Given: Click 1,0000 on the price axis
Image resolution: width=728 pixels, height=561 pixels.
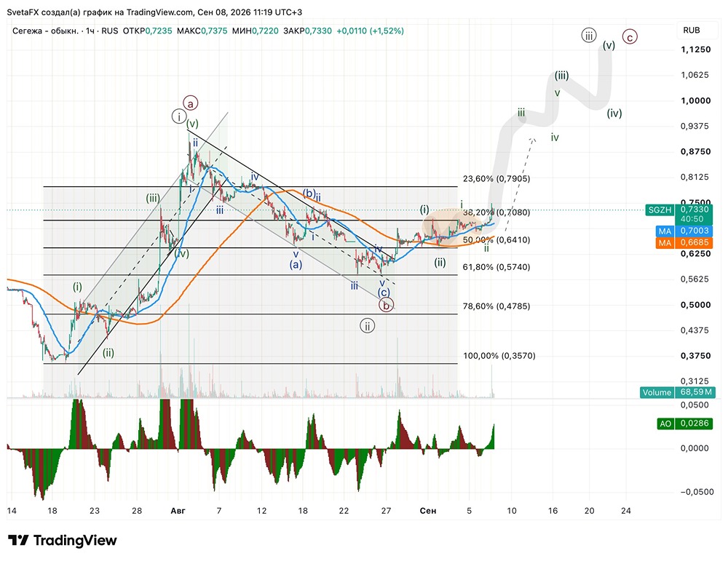Looking at the screenshot, I should [695, 100].
